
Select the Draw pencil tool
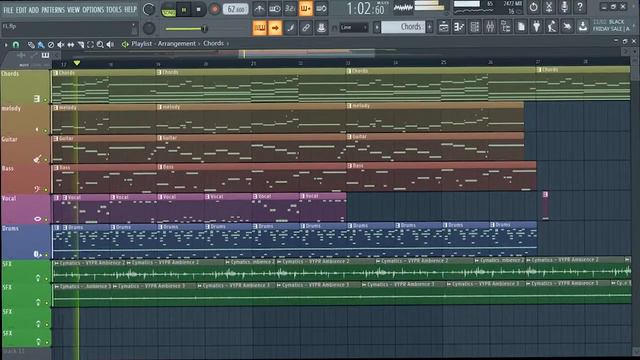[31, 44]
